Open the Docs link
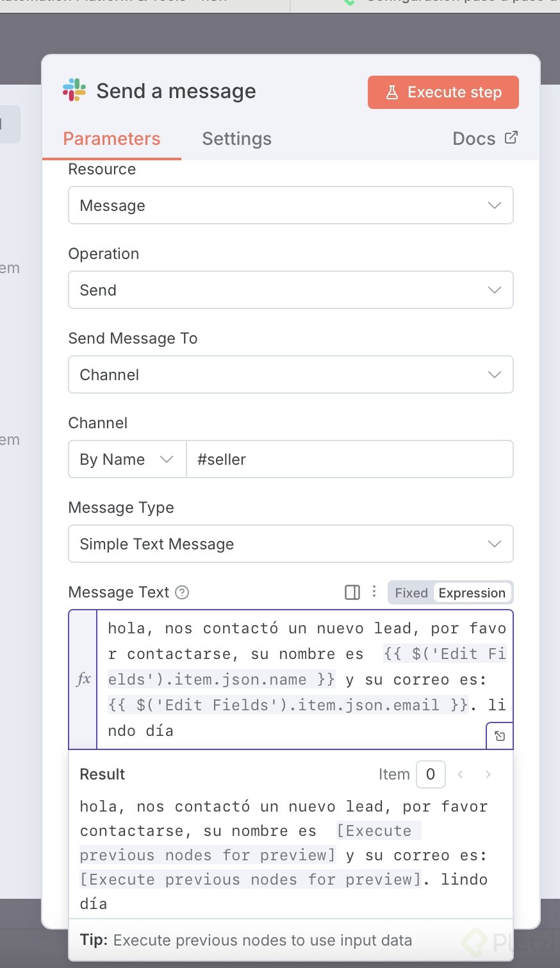Screen dimensions: 560x968 tap(484, 138)
